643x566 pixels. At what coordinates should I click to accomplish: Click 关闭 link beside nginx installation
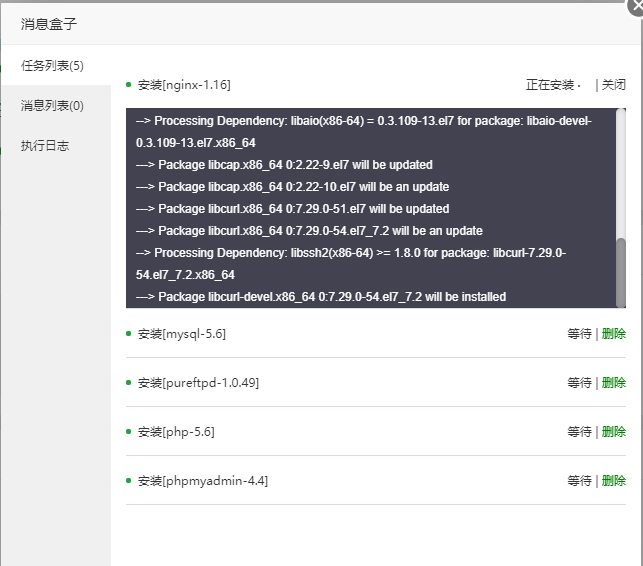point(613,85)
